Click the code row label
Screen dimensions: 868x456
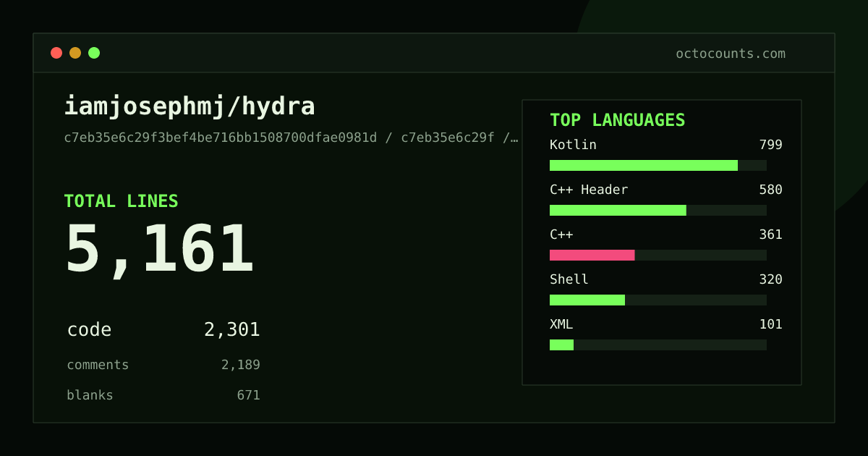pos(89,330)
